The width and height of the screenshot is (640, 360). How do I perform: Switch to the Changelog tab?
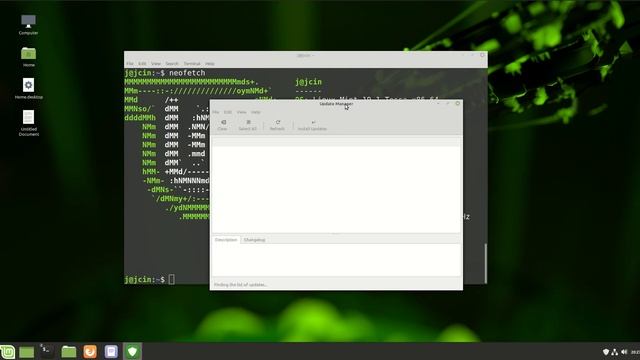coord(254,240)
